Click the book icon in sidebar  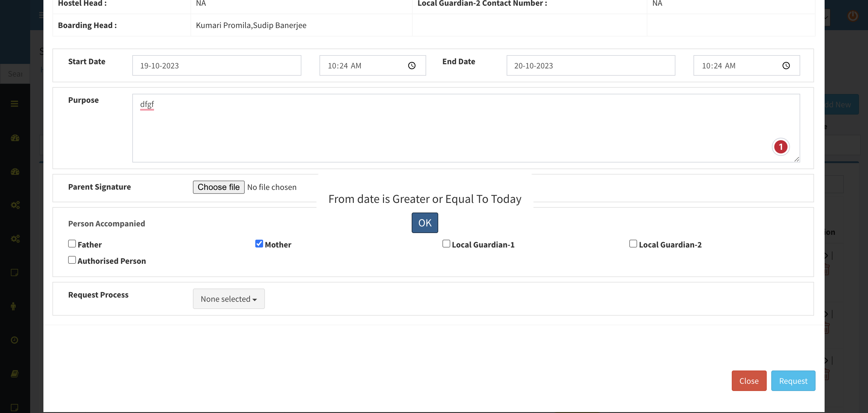coord(14,374)
